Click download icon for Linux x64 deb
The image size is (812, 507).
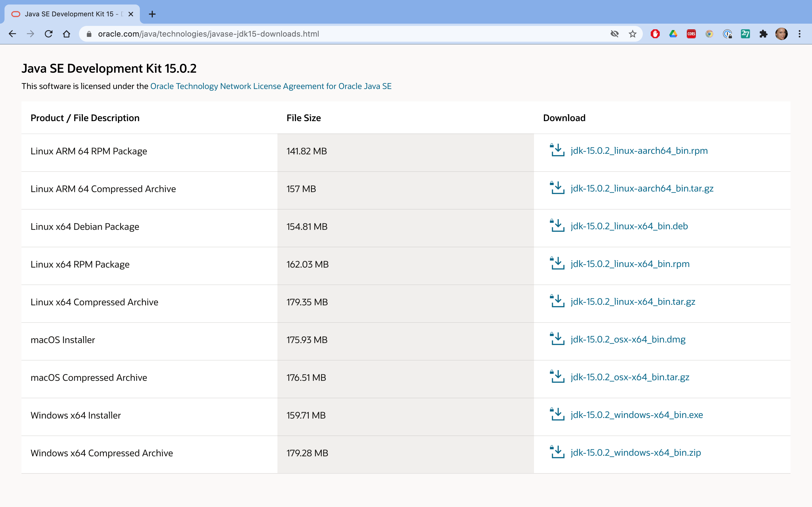tap(557, 226)
